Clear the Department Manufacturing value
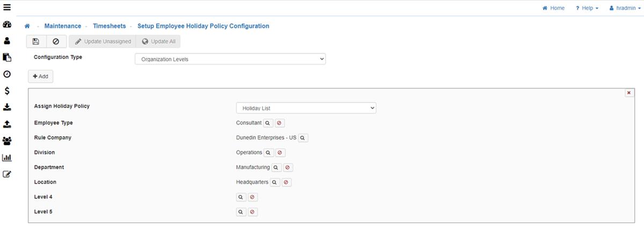The width and height of the screenshot is (644, 226). 288,167
